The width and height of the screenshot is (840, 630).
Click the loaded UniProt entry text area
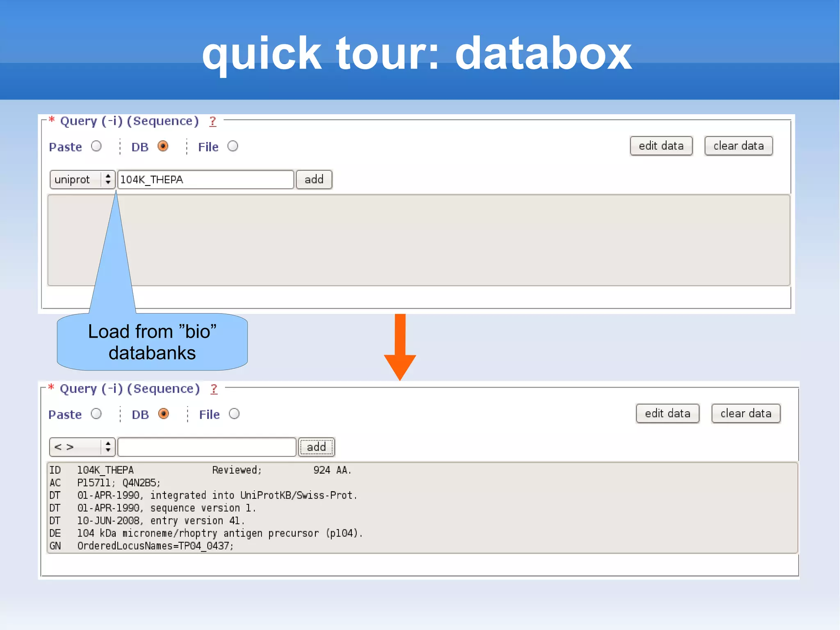422,508
